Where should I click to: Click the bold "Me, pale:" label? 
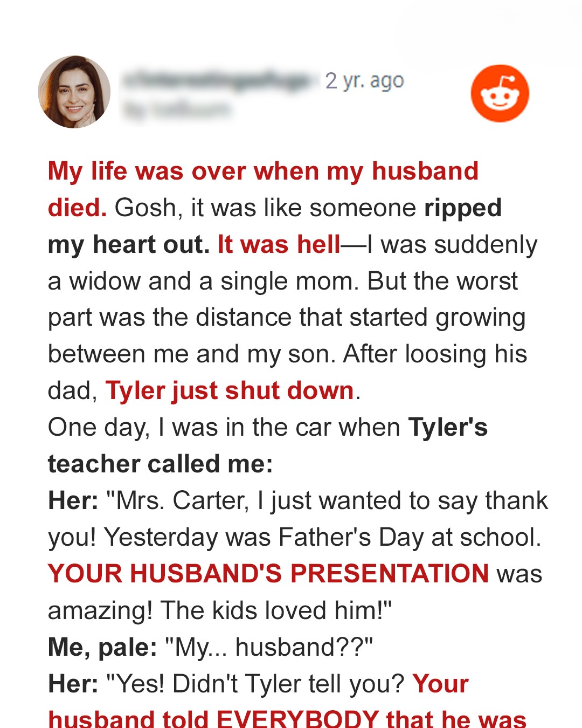(102, 647)
